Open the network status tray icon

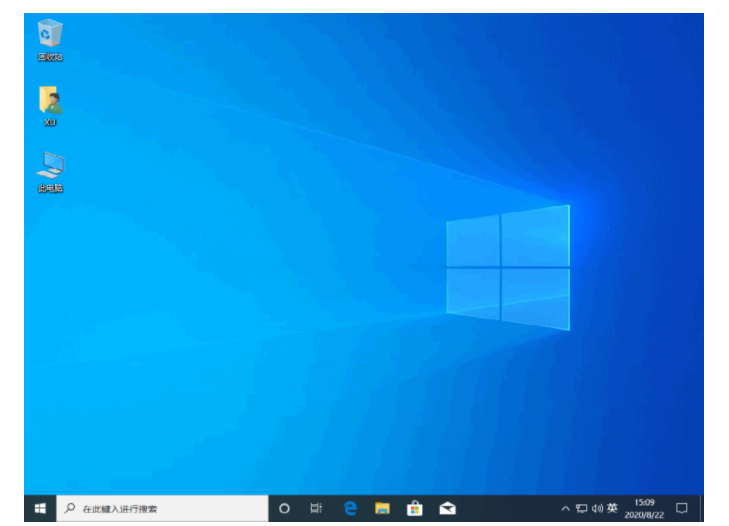(x=581, y=508)
